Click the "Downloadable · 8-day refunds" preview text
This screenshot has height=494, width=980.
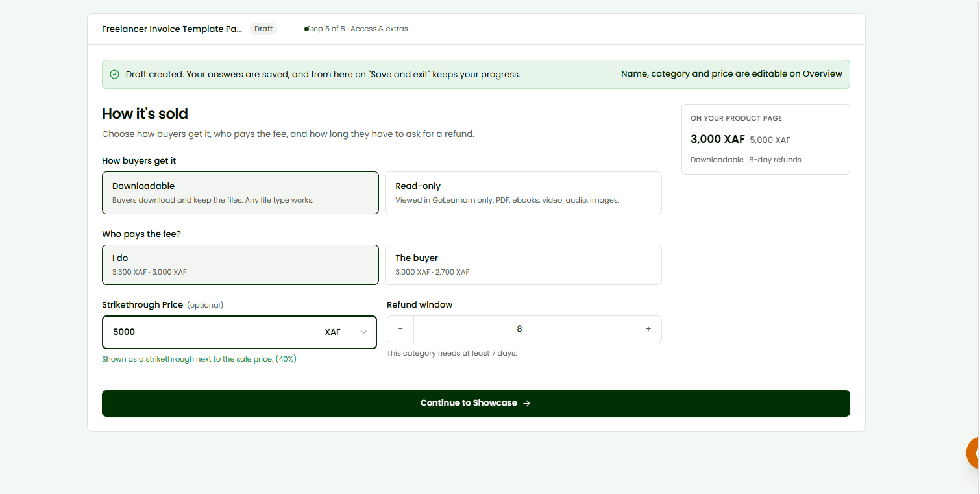click(746, 160)
